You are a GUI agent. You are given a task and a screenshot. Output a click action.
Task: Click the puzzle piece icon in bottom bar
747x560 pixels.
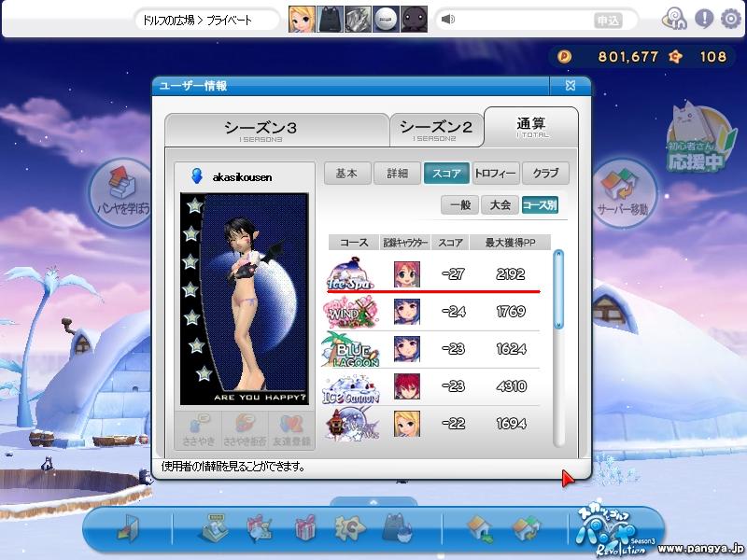(349, 527)
